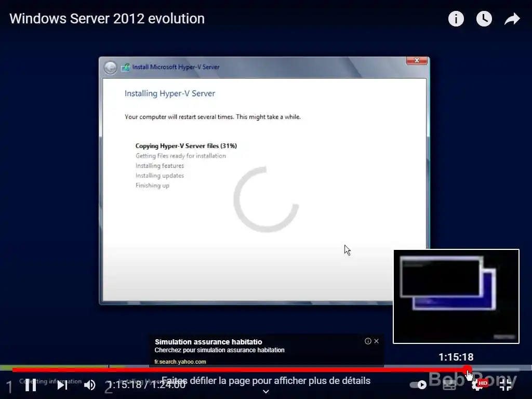
Task: Click the ad info circle icon
Action: pos(368,341)
